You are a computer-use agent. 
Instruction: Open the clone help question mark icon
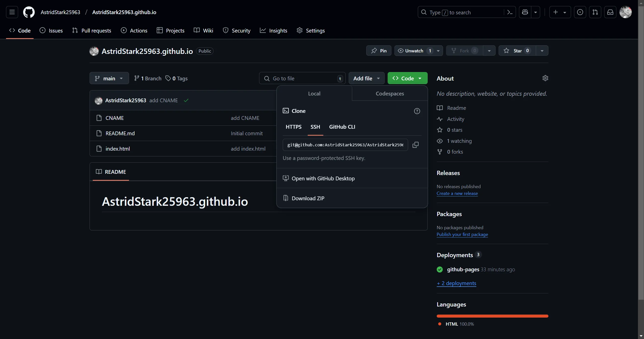tap(417, 111)
